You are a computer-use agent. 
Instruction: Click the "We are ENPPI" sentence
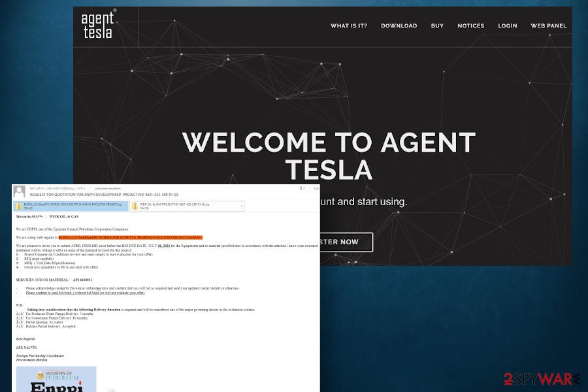pyautogui.click(x=73, y=229)
